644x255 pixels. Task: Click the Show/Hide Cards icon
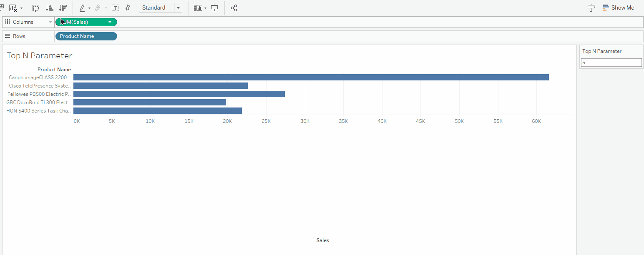198,8
